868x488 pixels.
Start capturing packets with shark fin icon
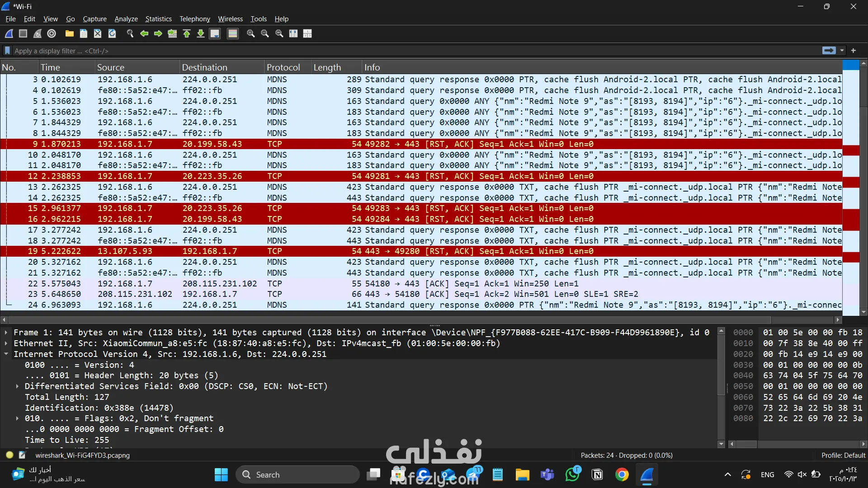click(9, 33)
